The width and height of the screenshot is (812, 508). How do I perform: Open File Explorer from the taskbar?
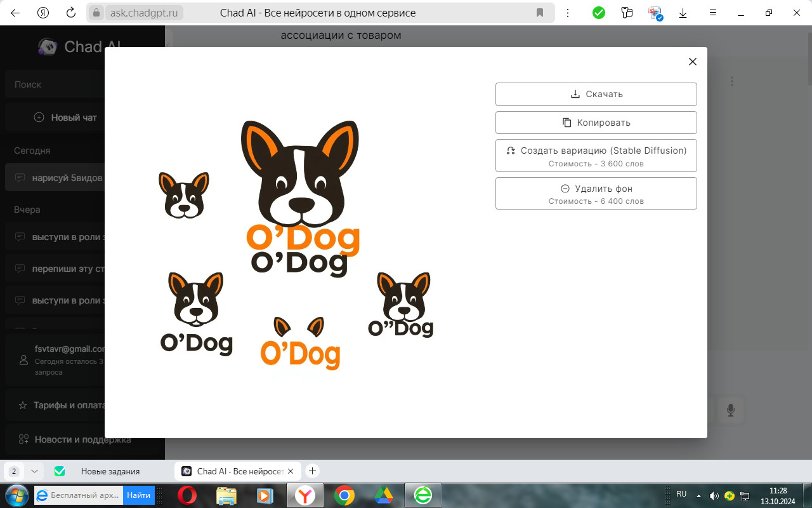click(x=226, y=495)
